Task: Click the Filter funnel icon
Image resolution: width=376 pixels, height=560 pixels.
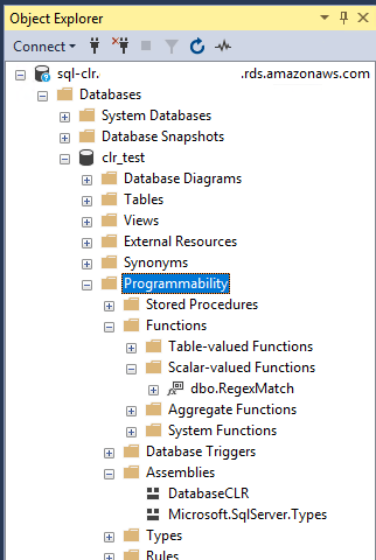Action: (171, 46)
